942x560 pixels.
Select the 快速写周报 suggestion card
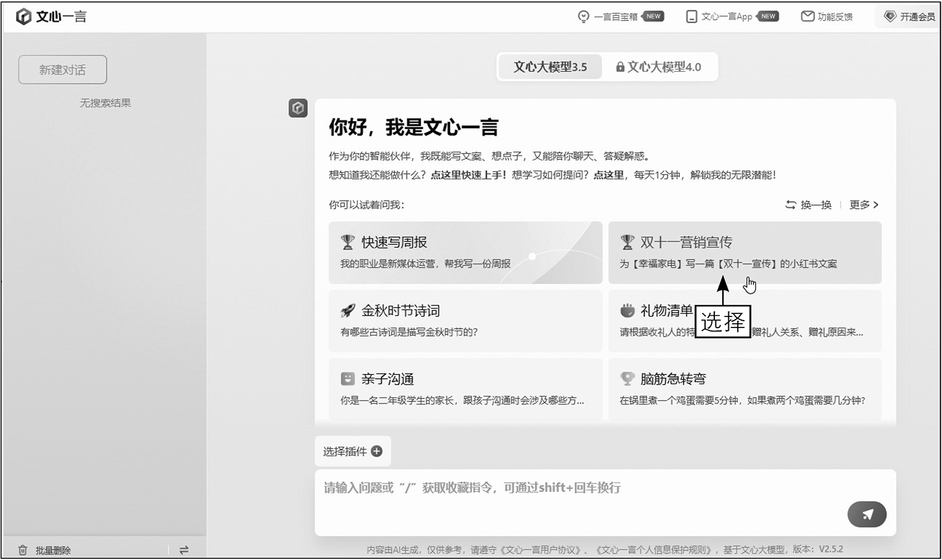(465, 252)
